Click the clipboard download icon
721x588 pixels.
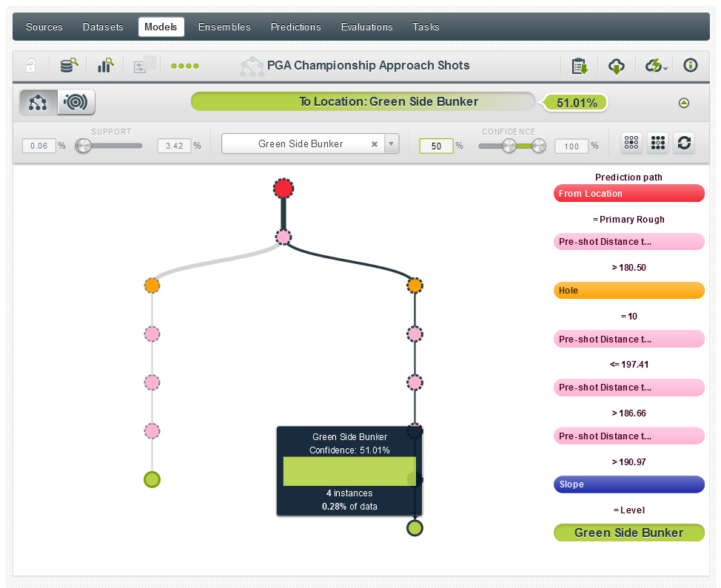(x=579, y=66)
